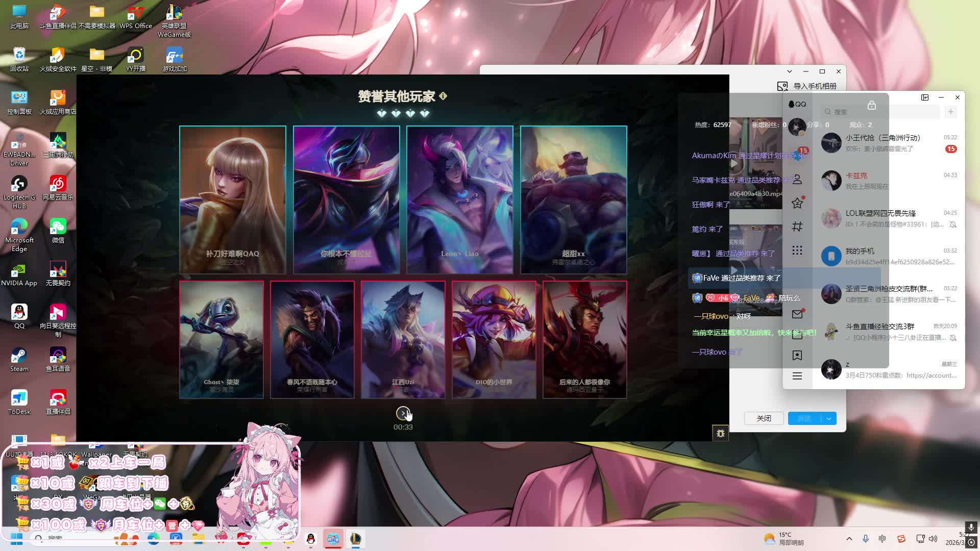Click 导入手机相册 import button
This screenshot has height=551, width=980.
click(807, 86)
